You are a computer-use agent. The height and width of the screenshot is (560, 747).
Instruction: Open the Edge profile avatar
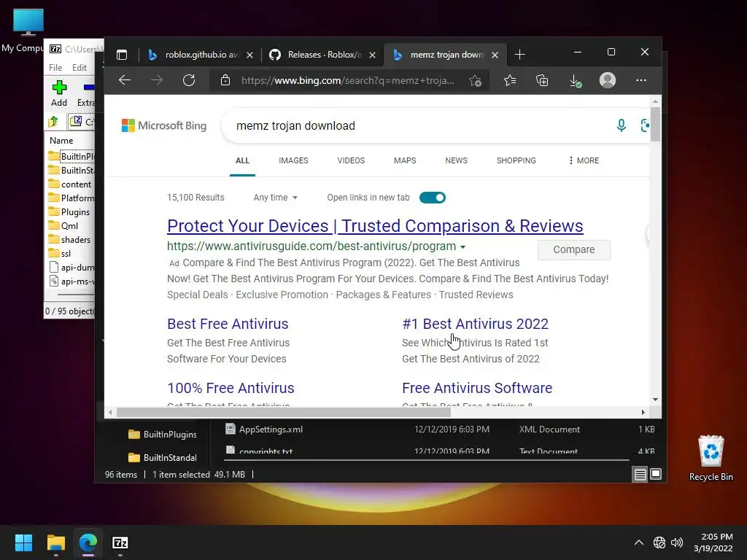tap(608, 80)
